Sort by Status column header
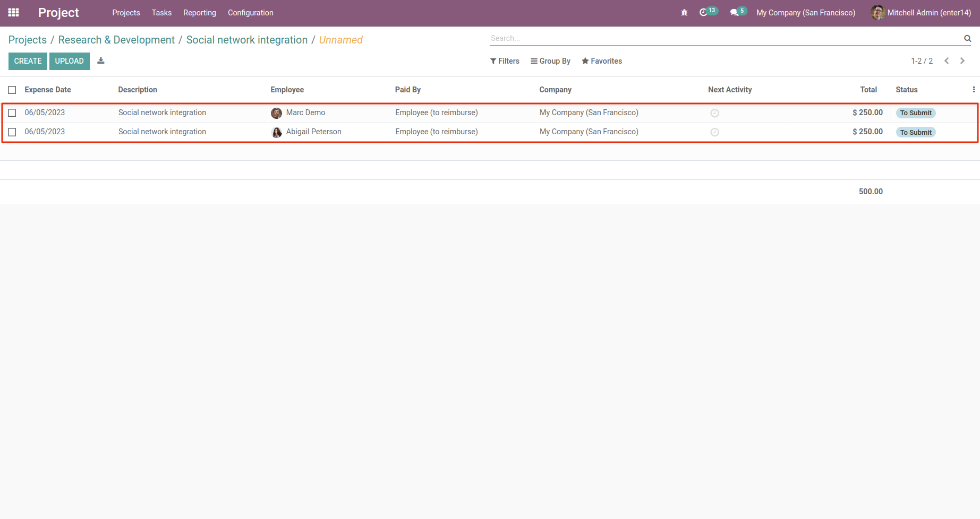 coord(907,90)
